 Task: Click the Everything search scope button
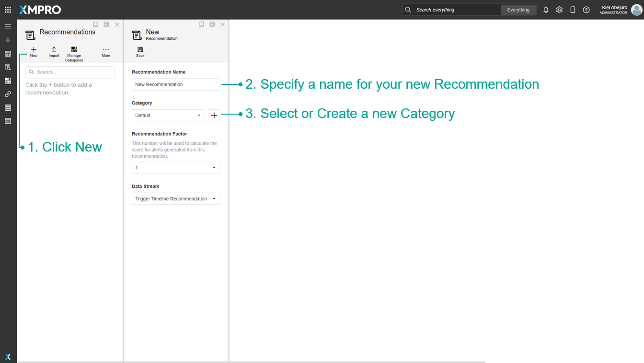[x=518, y=10]
